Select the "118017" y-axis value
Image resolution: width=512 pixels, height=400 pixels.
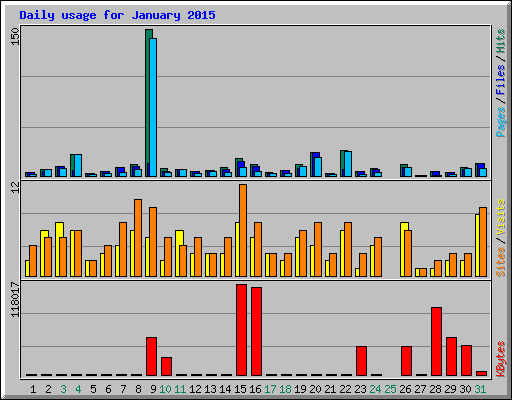[x=15, y=299]
